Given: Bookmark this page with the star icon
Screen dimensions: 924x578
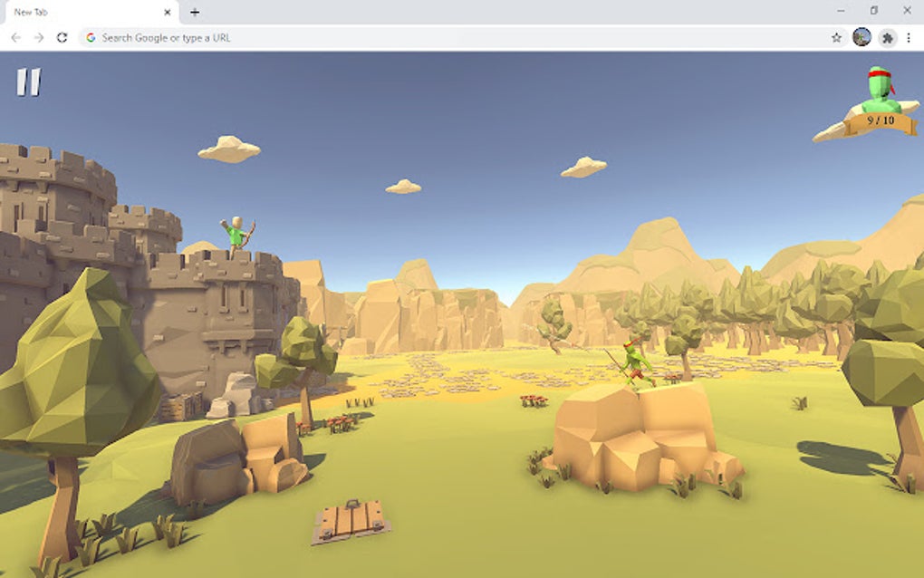Looking at the screenshot, I should pos(833,38).
